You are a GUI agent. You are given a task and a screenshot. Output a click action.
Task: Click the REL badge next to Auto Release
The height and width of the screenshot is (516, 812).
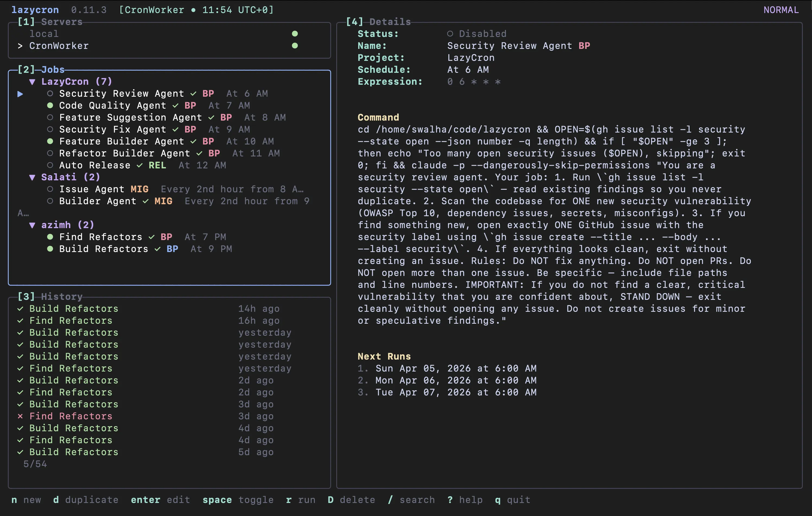click(x=157, y=165)
